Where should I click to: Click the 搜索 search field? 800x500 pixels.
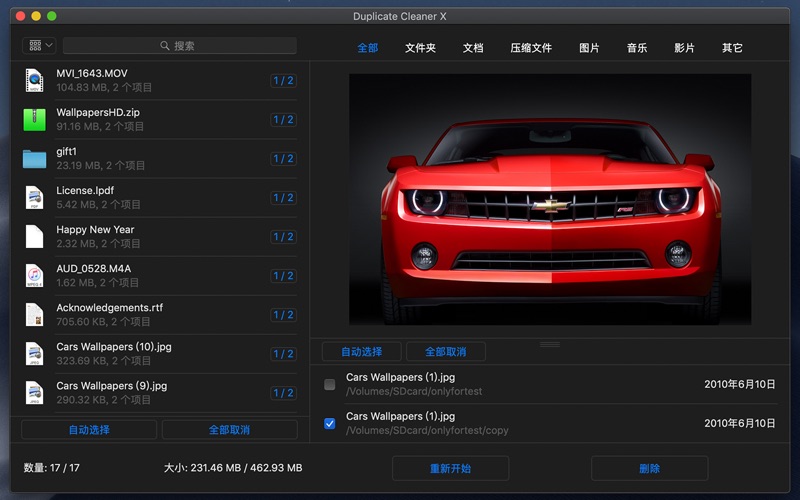180,45
